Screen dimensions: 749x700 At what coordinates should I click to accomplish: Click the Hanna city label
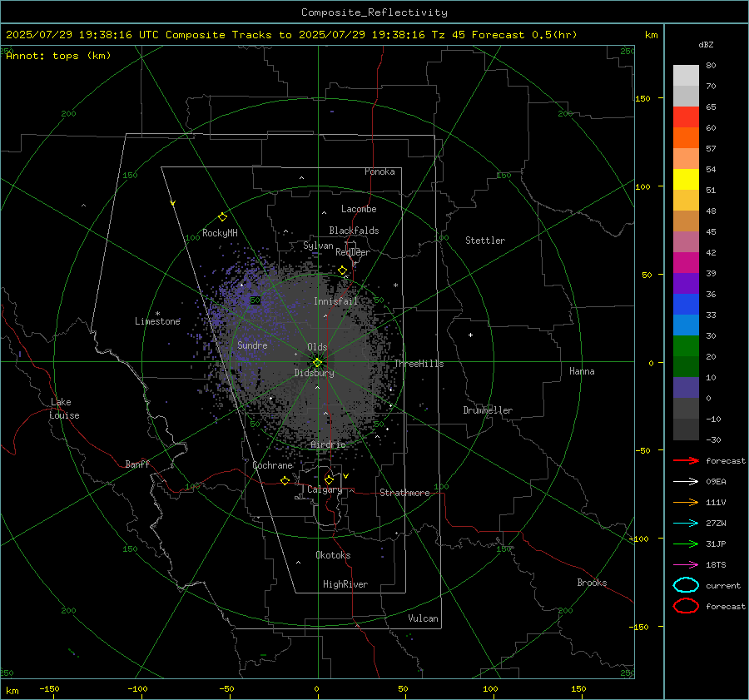point(582,371)
